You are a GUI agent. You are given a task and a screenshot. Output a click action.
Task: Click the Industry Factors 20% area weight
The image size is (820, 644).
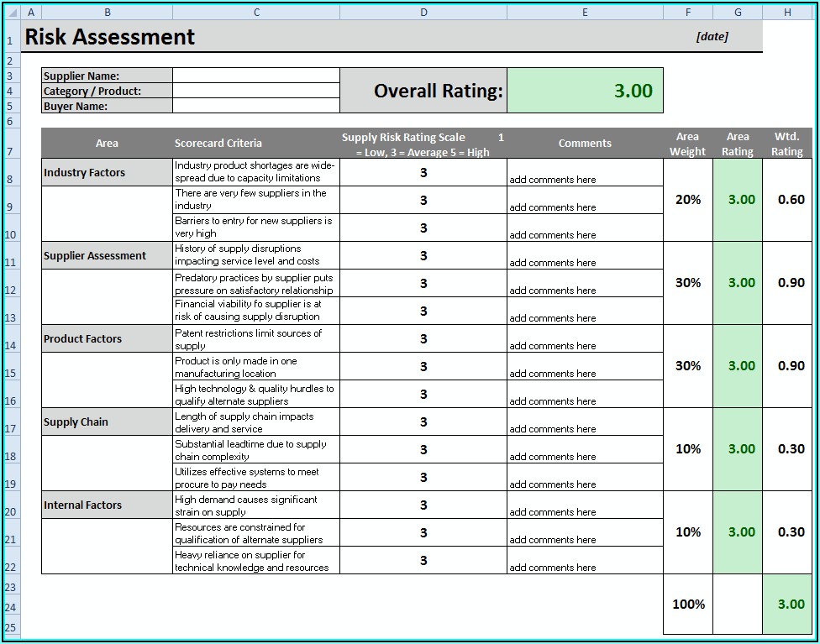point(687,200)
